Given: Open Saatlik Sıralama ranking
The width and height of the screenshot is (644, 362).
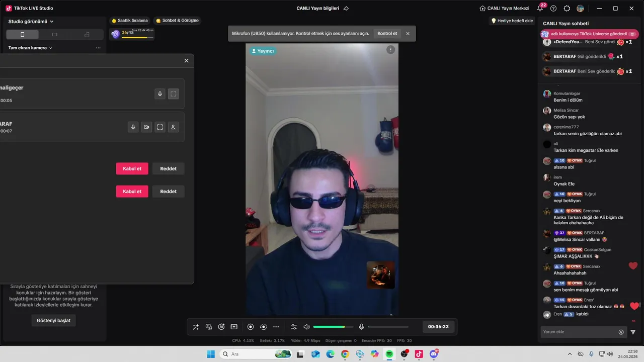Looking at the screenshot, I should 130,21.
